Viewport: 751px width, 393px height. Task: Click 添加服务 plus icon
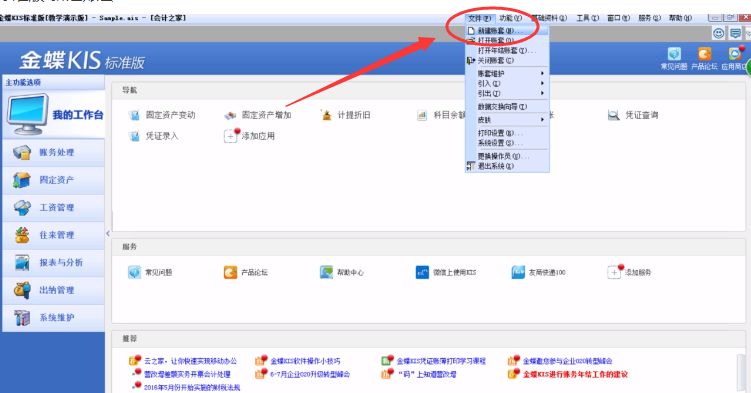[x=615, y=271]
